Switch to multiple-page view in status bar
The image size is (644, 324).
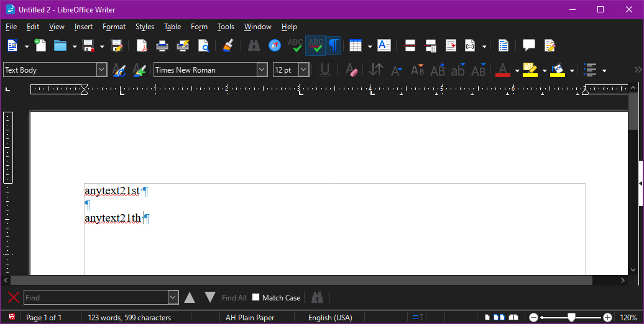pyautogui.click(x=499, y=317)
